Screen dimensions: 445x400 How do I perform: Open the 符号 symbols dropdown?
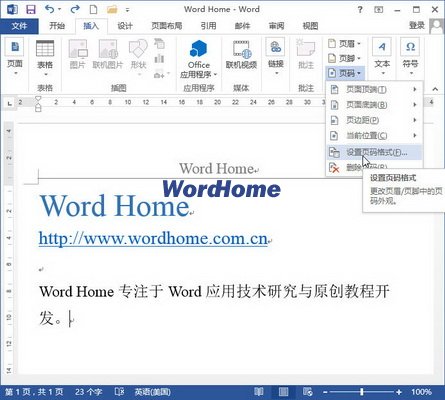410,57
